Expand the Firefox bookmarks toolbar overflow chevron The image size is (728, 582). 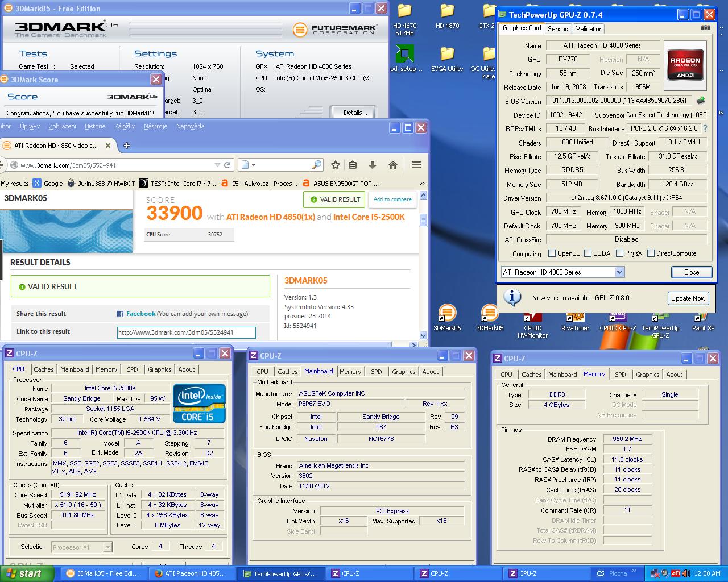tap(422, 183)
